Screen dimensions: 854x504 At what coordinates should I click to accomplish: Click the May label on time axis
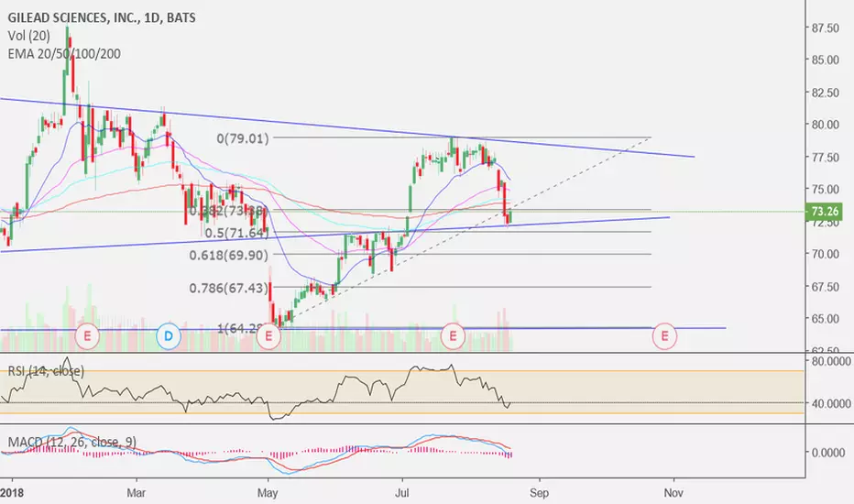(x=268, y=493)
